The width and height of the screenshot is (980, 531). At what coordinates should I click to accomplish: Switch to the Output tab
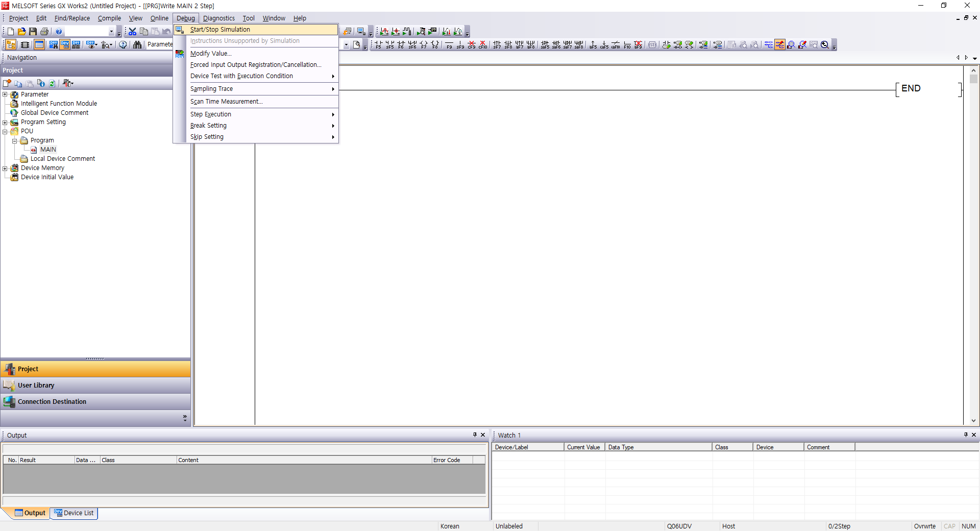[x=30, y=513]
